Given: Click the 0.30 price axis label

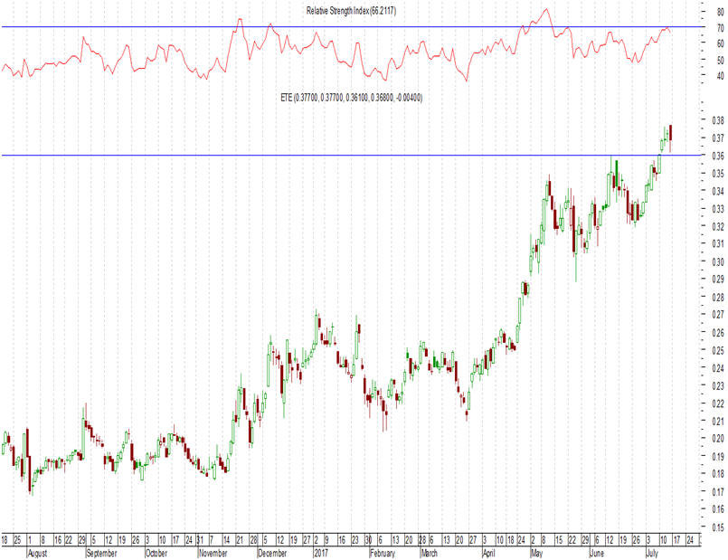Looking at the screenshot, I should 718,261.
